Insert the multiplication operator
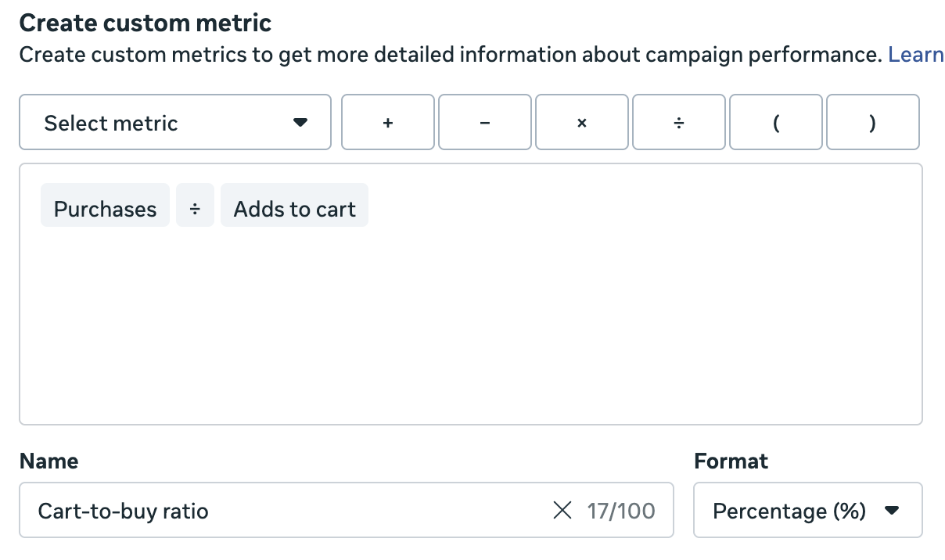Screen dimensions: 945x560 [581, 122]
